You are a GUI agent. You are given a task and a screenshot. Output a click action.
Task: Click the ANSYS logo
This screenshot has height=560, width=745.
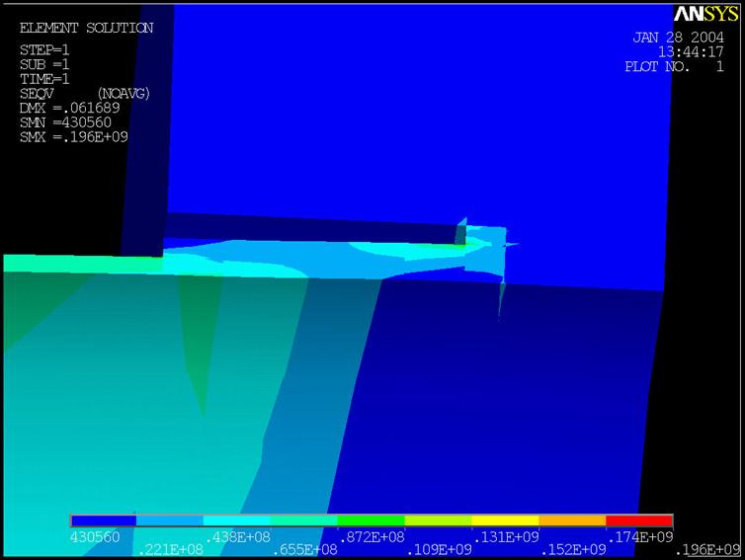point(706,14)
